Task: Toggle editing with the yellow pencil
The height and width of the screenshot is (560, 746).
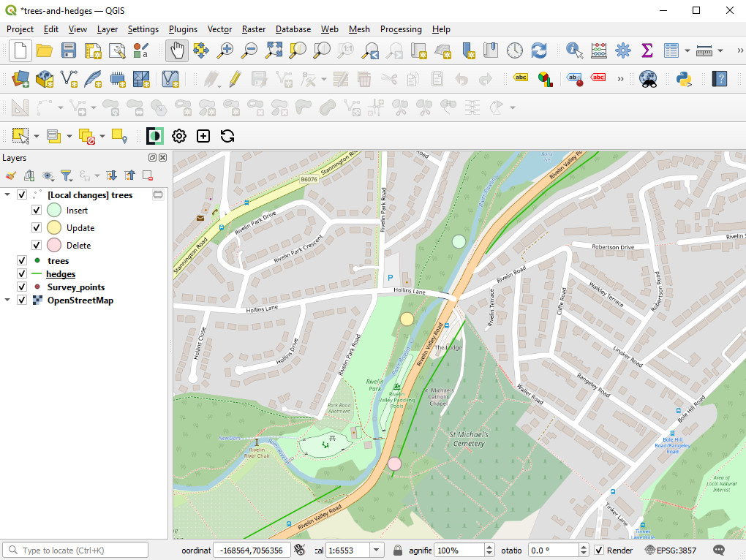Action: [x=235, y=79]
